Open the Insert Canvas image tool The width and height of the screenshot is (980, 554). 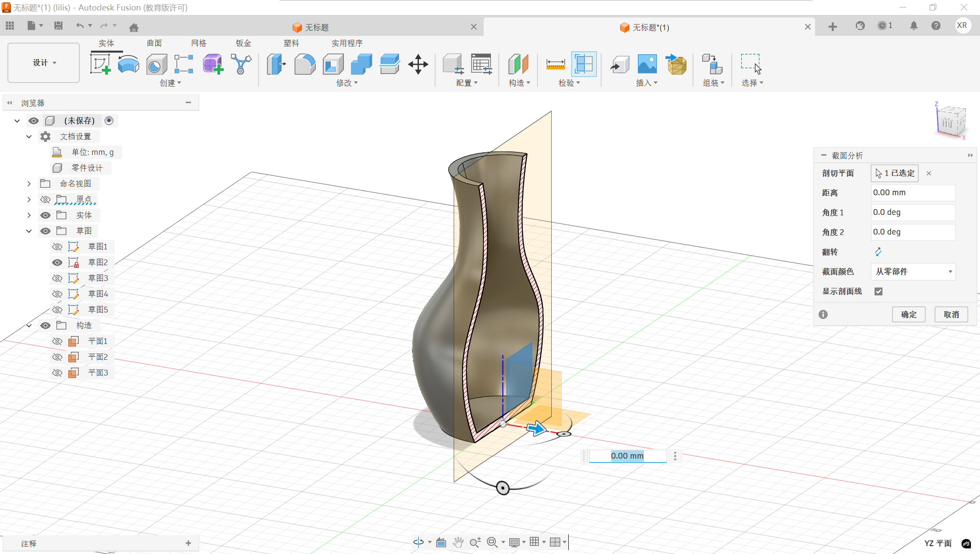pos(647,64)
